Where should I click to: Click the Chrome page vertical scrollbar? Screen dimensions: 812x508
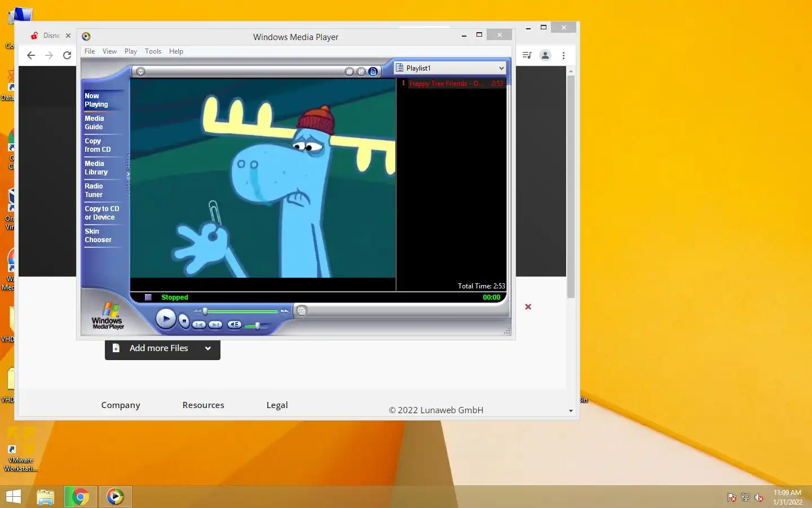click(571, 186)
